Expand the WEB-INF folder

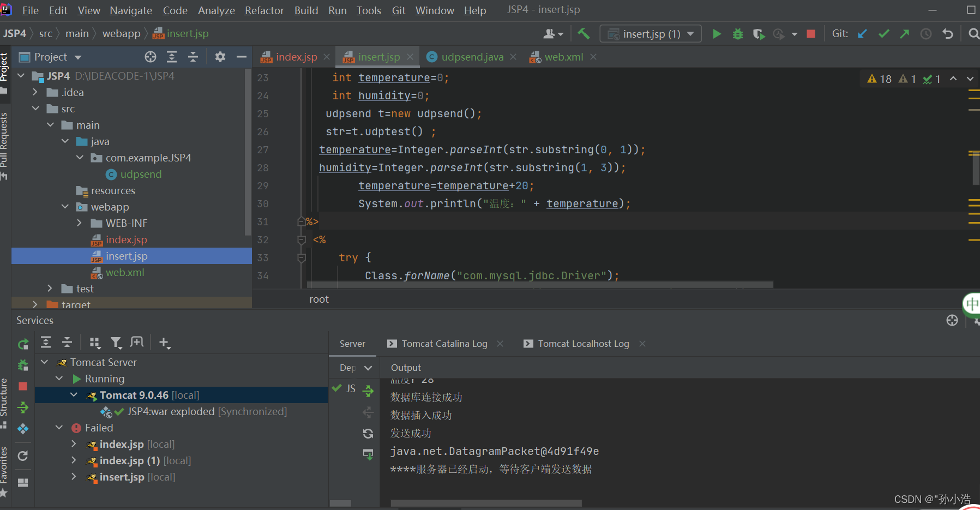tap(80, 223)
